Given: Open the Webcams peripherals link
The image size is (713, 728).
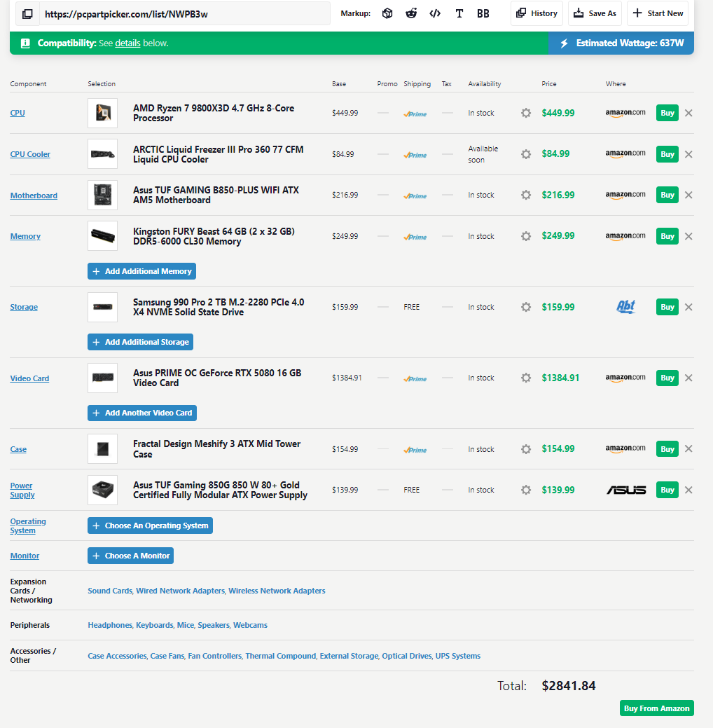Looking at the screenshot, I should point(250,625).
